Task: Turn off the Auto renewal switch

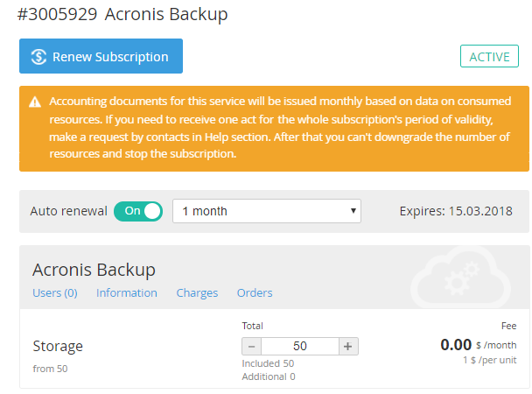Action: point(138,211)
